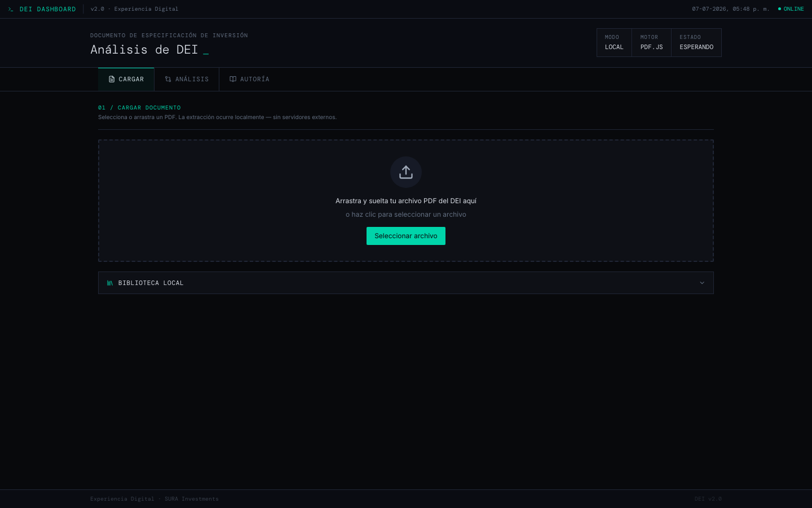812x508 pixels.
Task: Switch to the Cargar tab
Action: coord(126,80)
